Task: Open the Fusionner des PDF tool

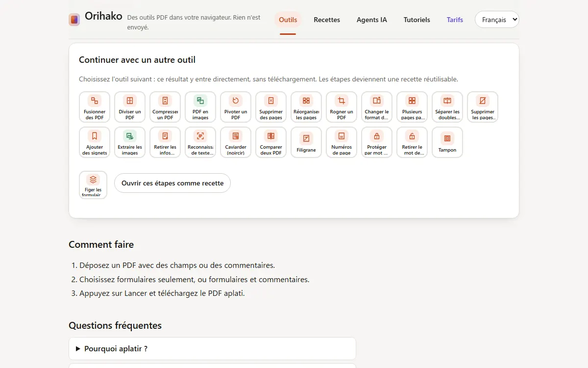Action: coord(95,107)
